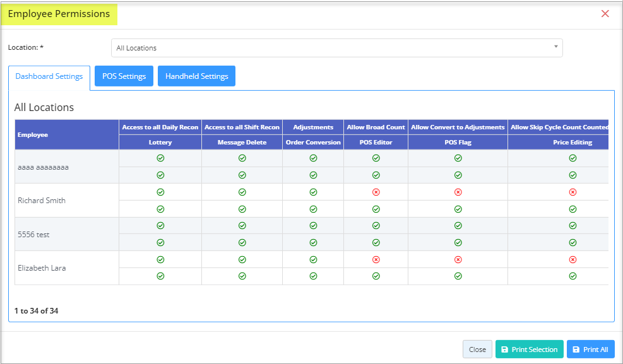Close the Employee Permissions dialog with red X
The height and width of the screenshot is (364, 623).
(605, 14)
